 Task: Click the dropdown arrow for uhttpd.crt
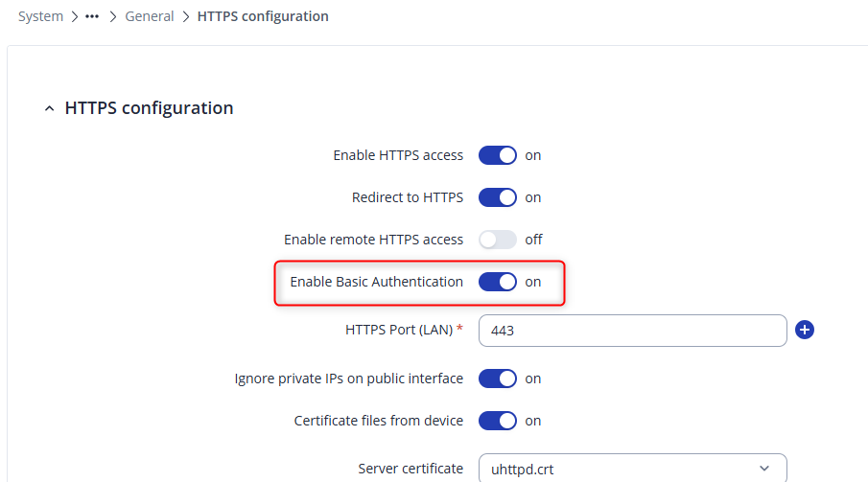[x=764, y=469]
